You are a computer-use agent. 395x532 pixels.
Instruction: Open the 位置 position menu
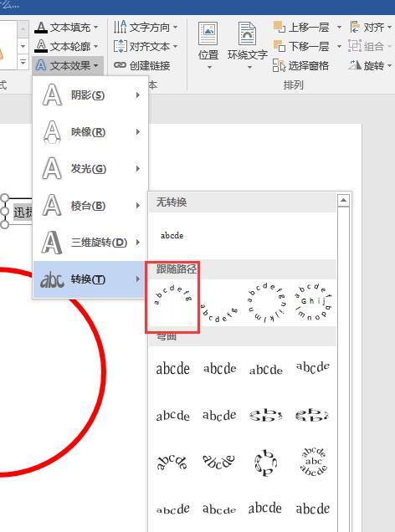tap(208, 45)
